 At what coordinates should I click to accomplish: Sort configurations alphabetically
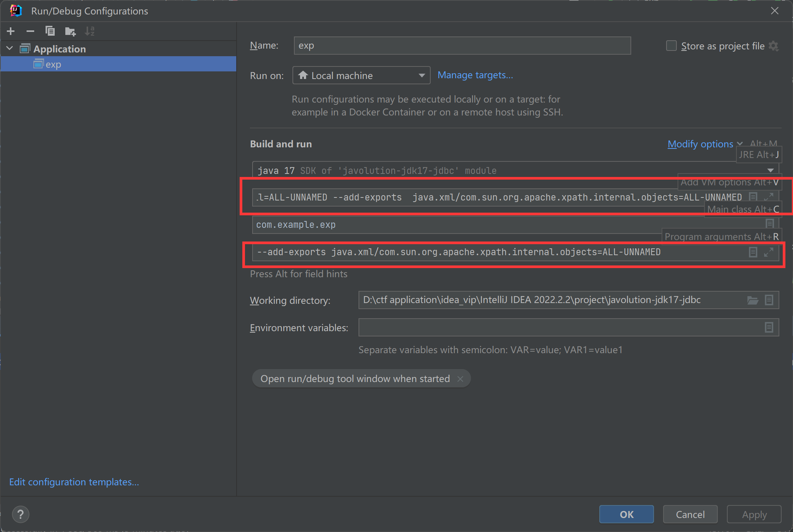90,31
